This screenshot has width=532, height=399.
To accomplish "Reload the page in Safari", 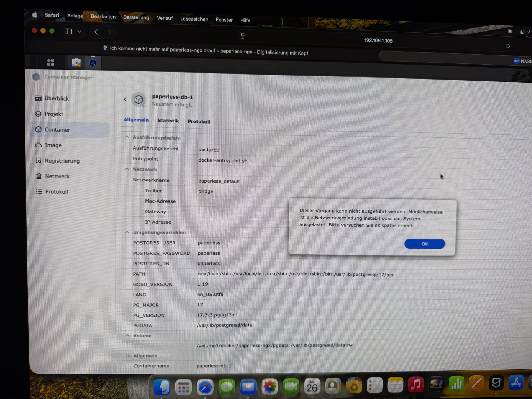I will [x=507, y=46].
